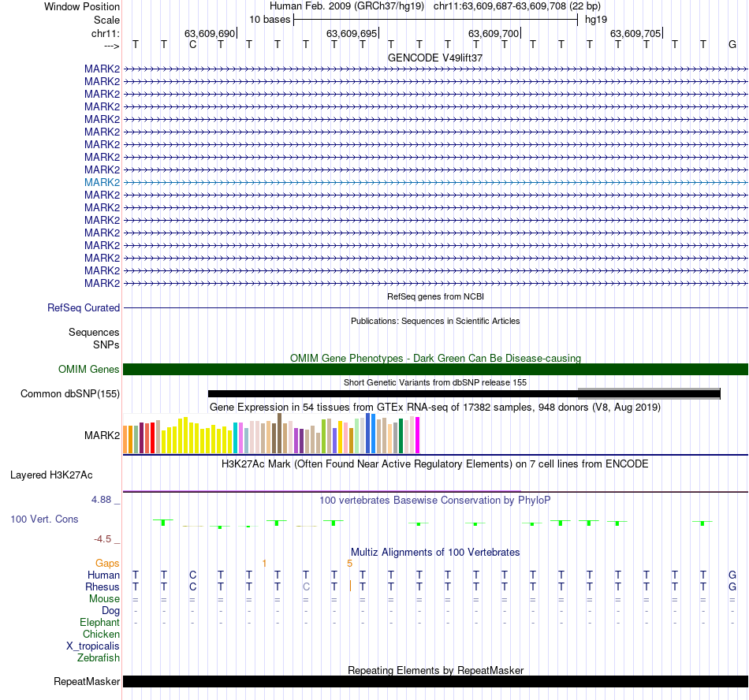Click the Common dbSNP(155) label
The image size is (749, 700).
[x=70, y=394]
